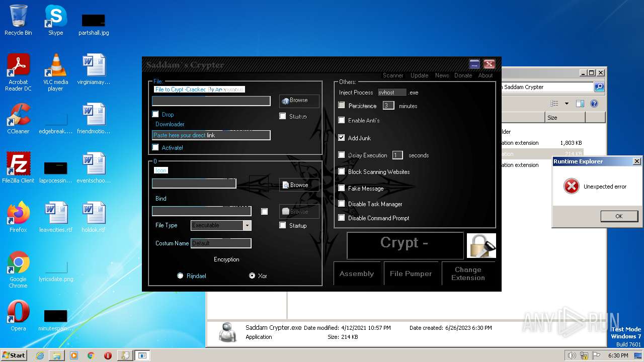Click the Crypt - button

405,245
